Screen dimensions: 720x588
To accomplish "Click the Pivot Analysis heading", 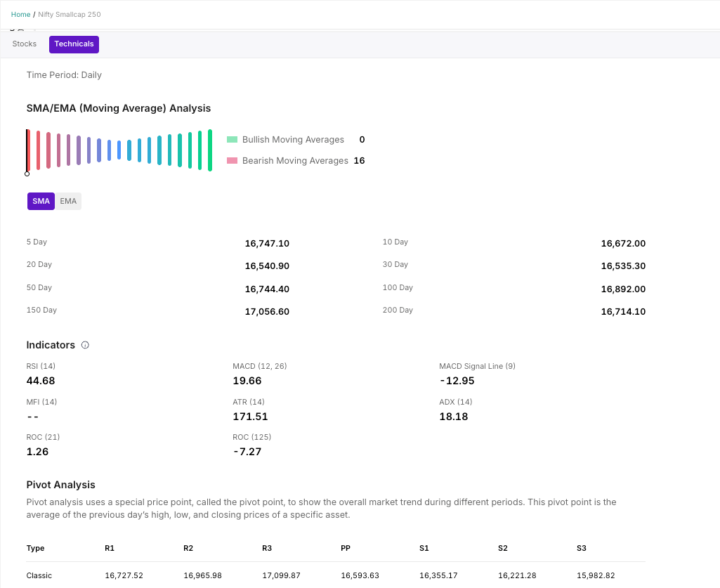I will click(x=61, y=485).
